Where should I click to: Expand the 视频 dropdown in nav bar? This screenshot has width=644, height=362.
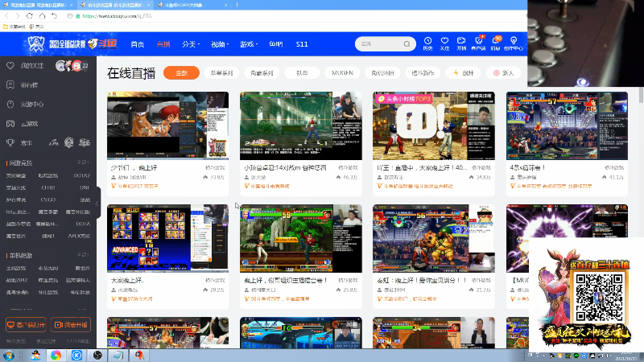point(220,44)
